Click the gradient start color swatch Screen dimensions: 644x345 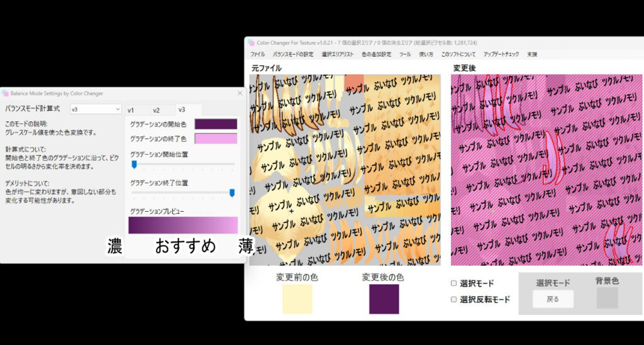pos(216,124)
